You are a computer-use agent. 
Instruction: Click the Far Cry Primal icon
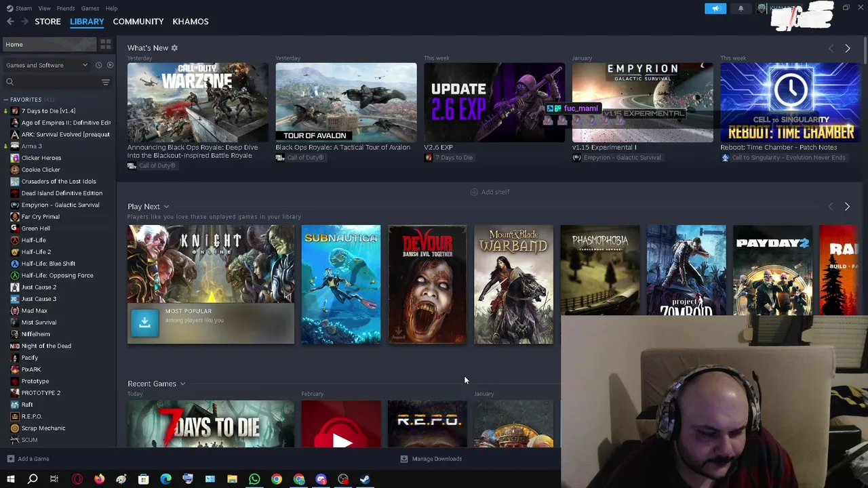click(x=15, y=217)
